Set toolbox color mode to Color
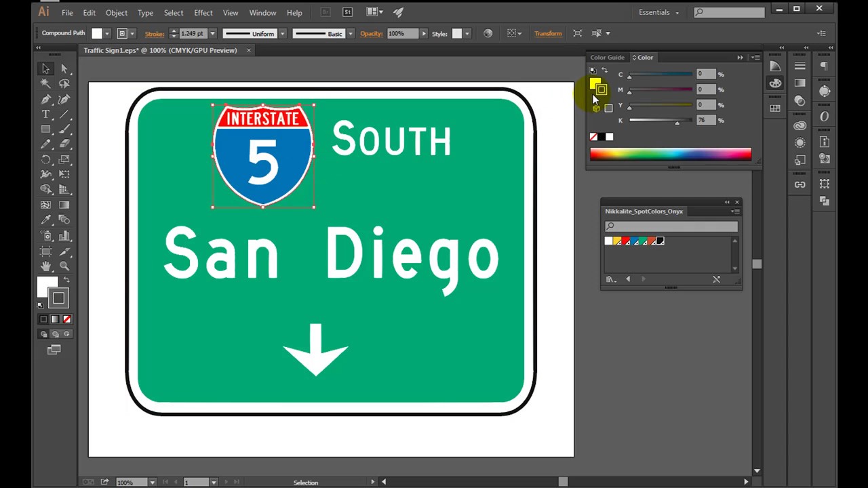This screenshot has width=868, height=488. click(44, 319)
